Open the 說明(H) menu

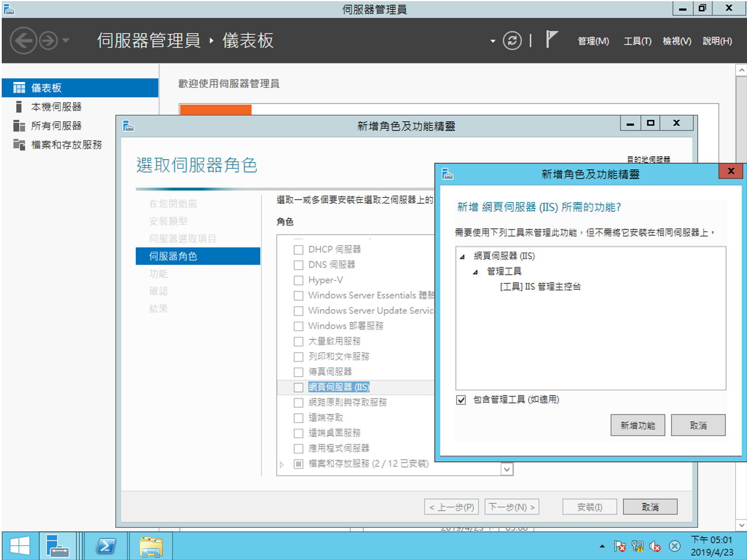717,41
